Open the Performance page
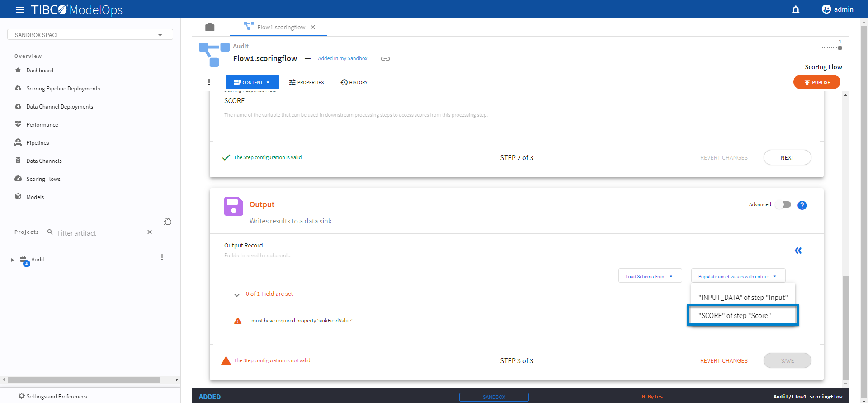The image size is (868, 403). [42, 124]
